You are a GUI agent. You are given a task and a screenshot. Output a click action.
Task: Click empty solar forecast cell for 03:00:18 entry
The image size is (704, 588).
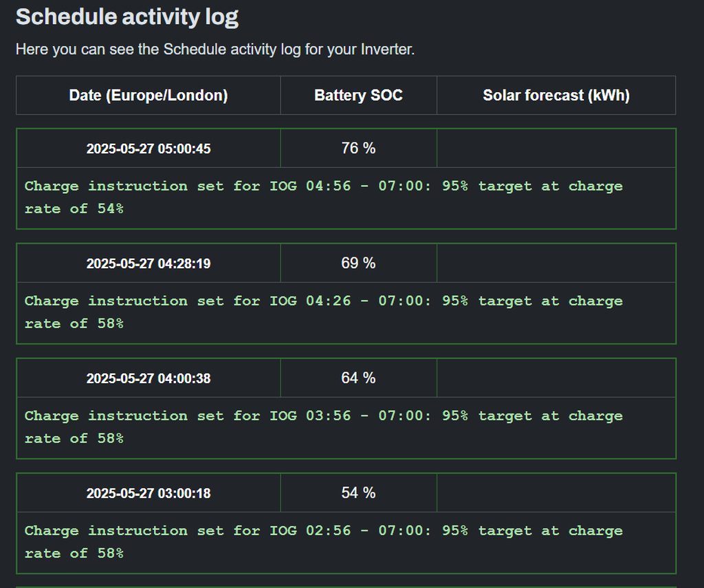click(556, 492)
